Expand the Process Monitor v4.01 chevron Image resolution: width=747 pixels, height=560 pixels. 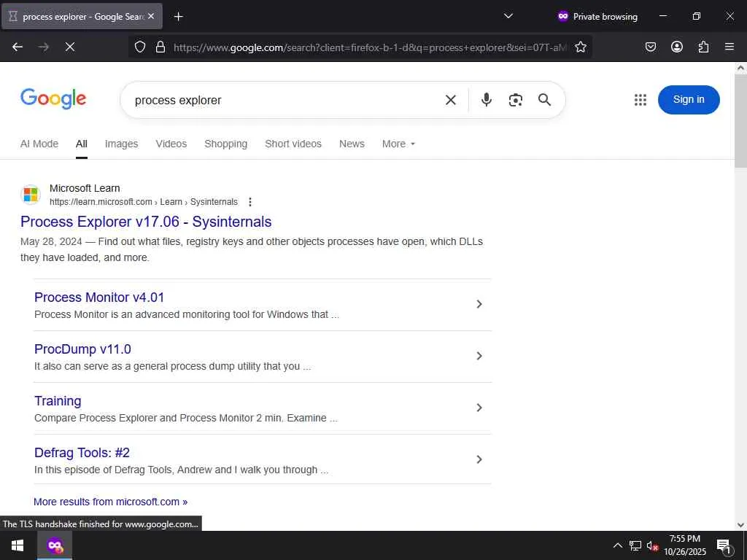(479, 304)
